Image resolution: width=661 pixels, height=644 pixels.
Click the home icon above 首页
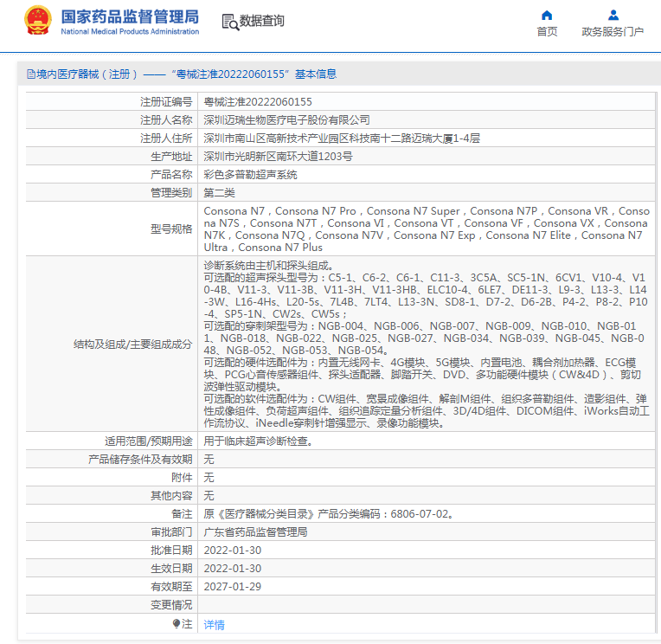[x=546, y=15]
